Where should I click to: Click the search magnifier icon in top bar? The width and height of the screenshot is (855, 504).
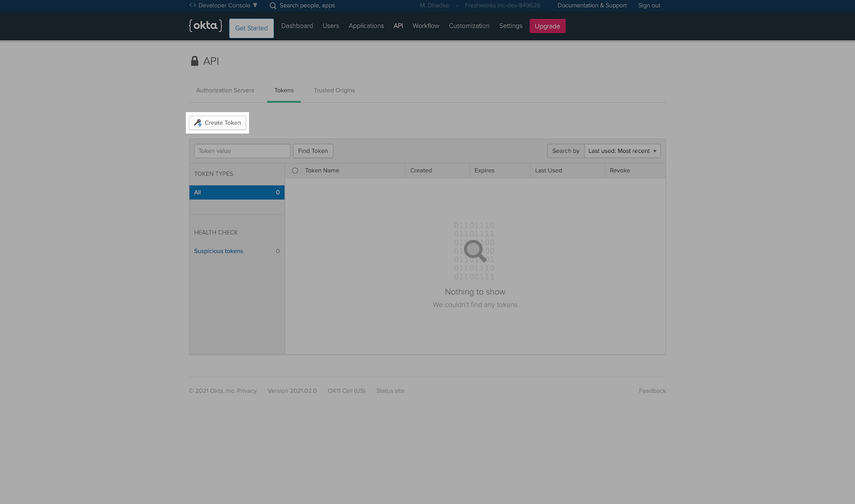click(x=273, y=5)
